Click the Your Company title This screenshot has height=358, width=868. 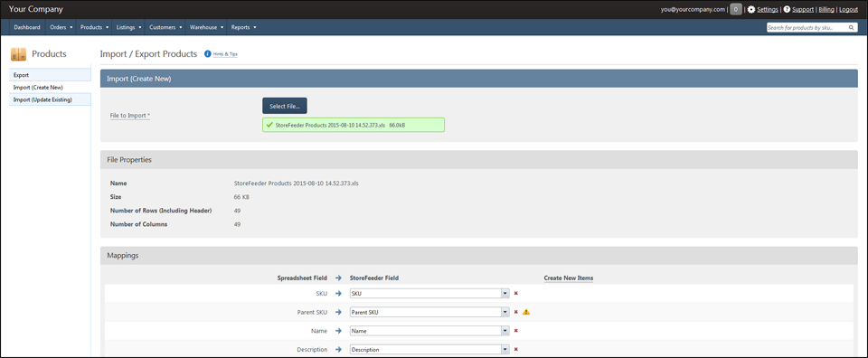pos(36,9)
